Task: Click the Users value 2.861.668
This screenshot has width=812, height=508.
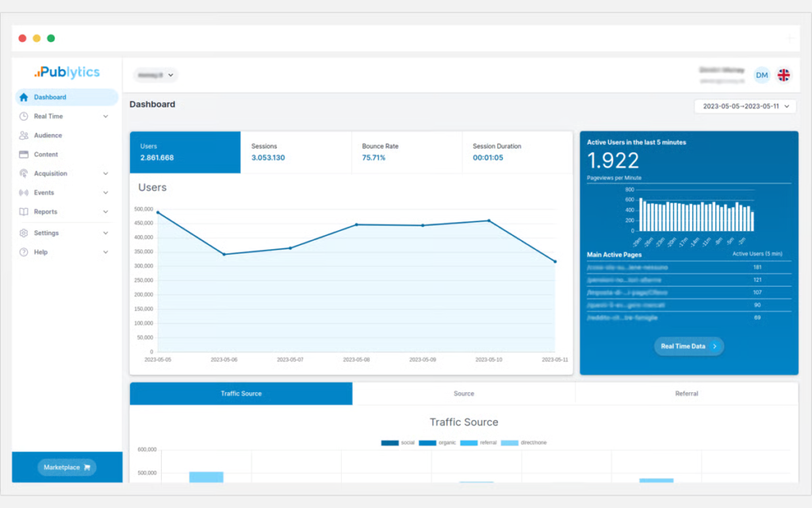Action: coord(157,158)
